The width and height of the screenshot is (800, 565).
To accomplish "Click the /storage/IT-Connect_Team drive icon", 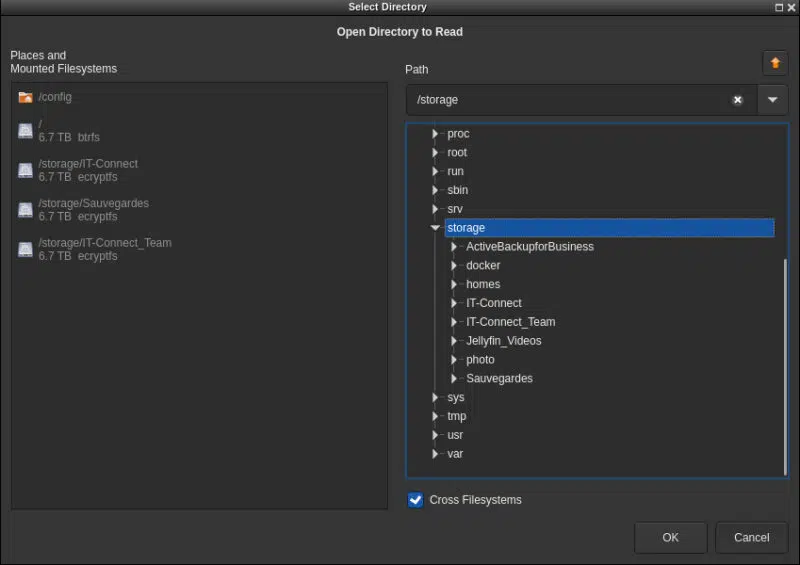I will 25,249.
